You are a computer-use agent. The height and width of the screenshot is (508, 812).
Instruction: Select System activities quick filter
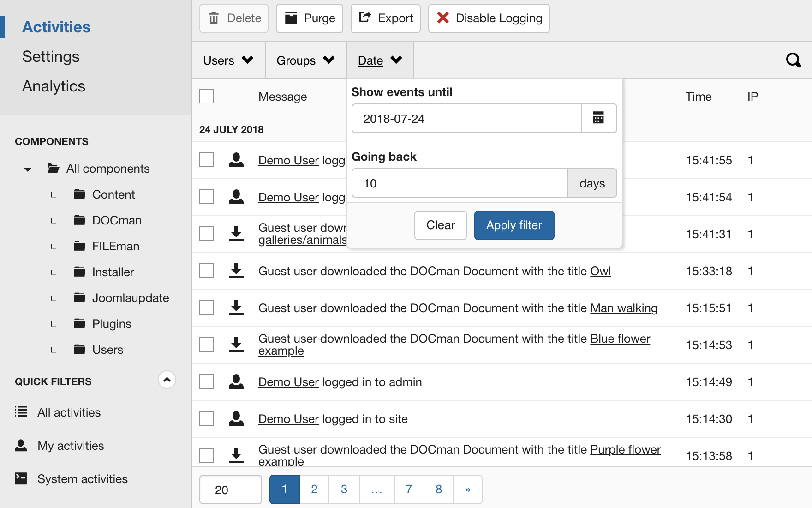tap(82, 479)
